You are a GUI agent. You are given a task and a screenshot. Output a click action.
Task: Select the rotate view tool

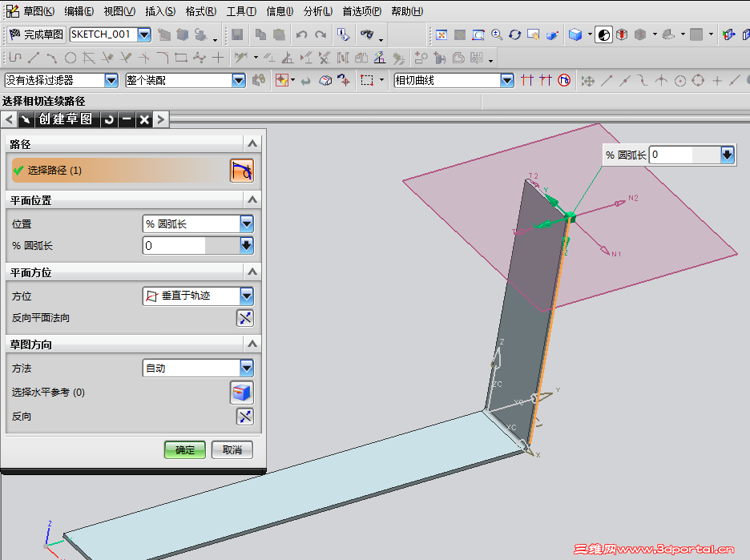515,34
